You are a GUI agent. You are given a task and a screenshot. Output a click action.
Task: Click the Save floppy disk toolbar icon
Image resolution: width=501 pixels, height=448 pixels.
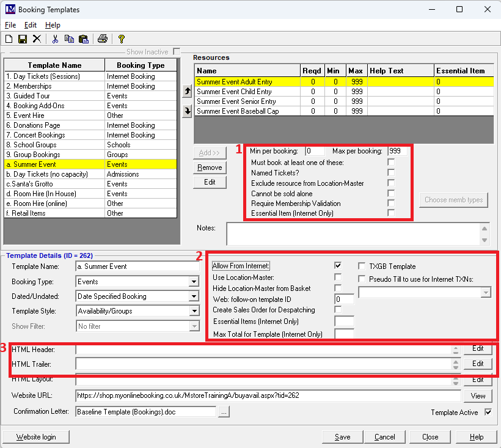23,39
